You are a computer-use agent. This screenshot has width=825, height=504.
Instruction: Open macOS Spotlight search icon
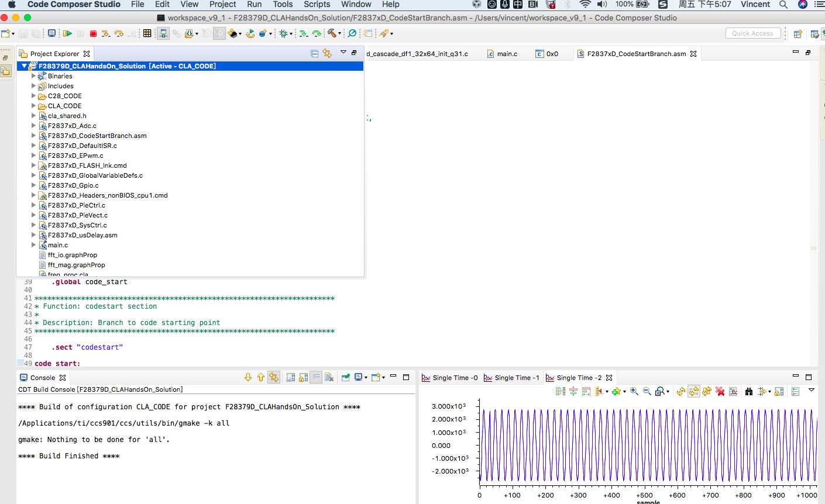pyautogui.click(x=783, y=5)
